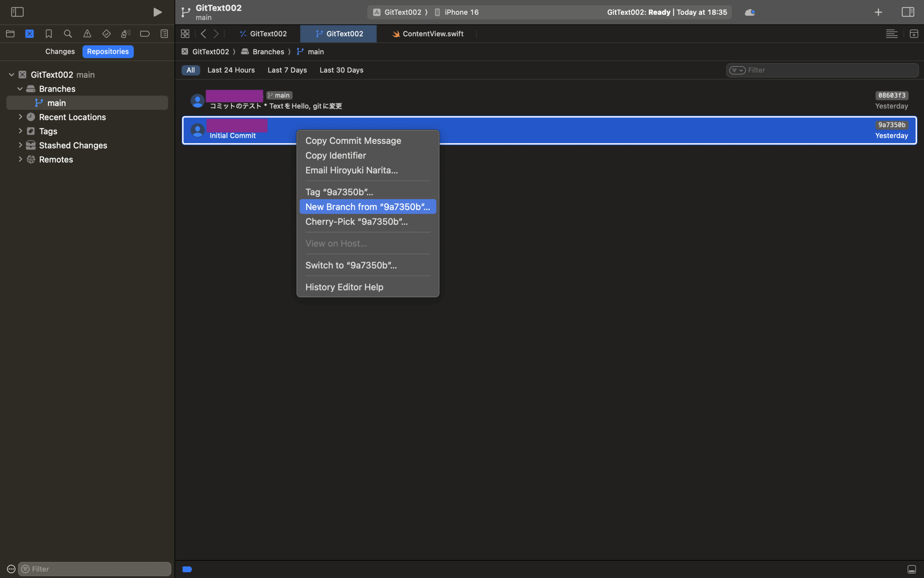Open the filter scope dropdown icon
This screenshot has height=578, width=924.
(737, 70)
